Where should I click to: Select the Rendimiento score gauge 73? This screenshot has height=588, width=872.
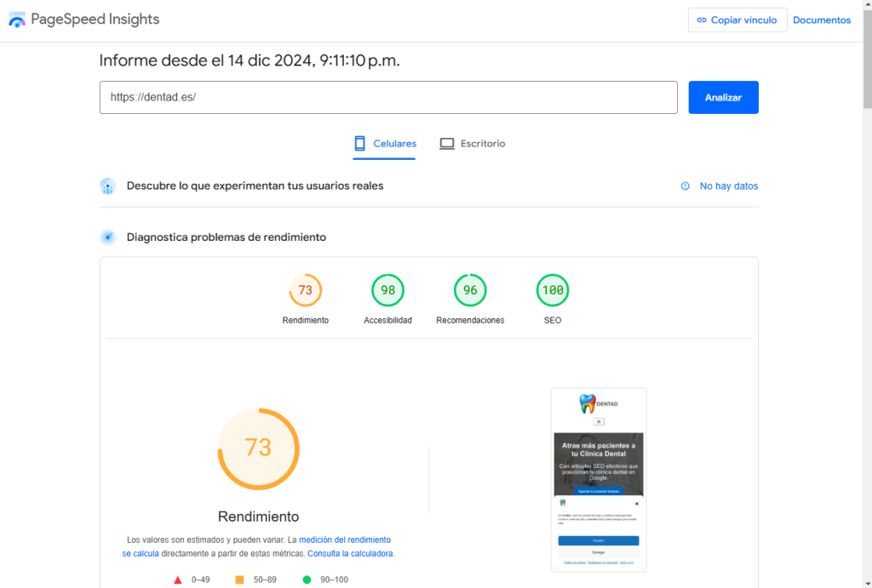point(305,291)
